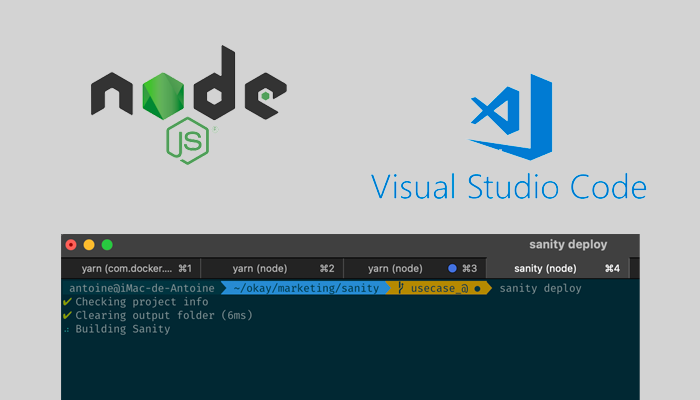Click the "Checking project info" line
The image size is (700, 400).
(142, 302)
